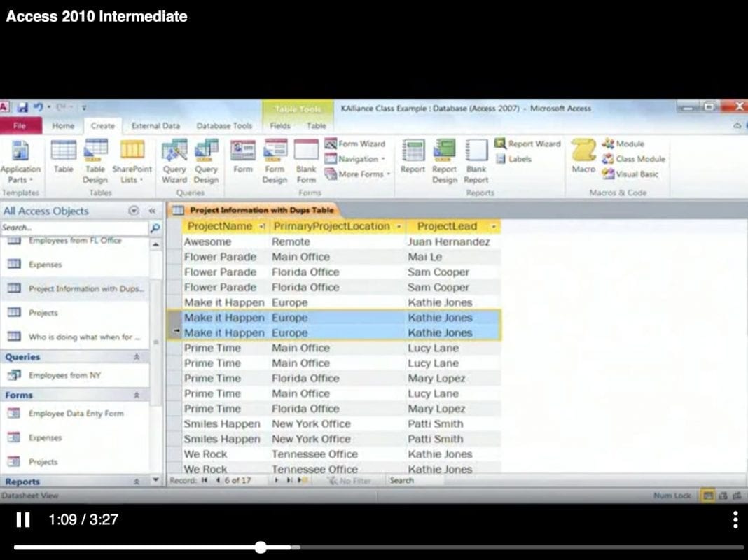Click the Report Design icon
748x560 pixels.
[x=445, y=162]
